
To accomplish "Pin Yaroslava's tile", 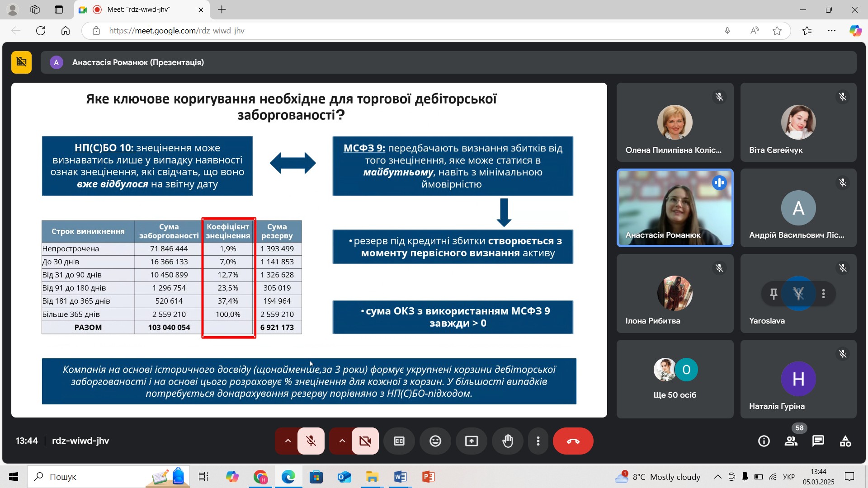I will 774,294.
